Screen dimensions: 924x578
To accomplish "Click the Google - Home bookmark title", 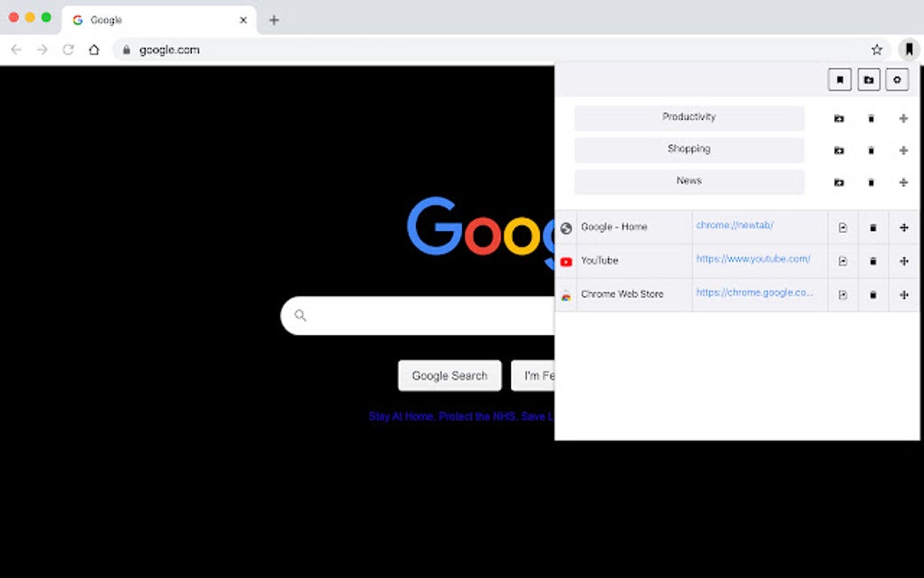I will coord(614,226).
